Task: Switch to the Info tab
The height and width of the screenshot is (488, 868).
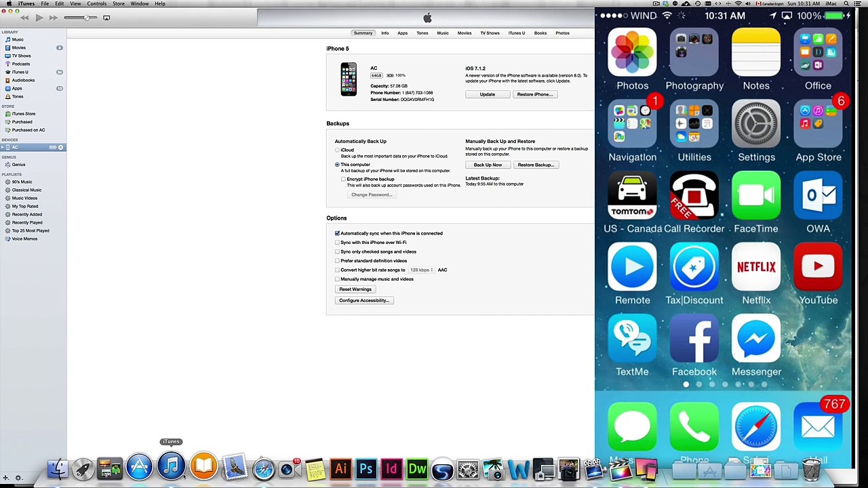Action: (x=384, y=33)
